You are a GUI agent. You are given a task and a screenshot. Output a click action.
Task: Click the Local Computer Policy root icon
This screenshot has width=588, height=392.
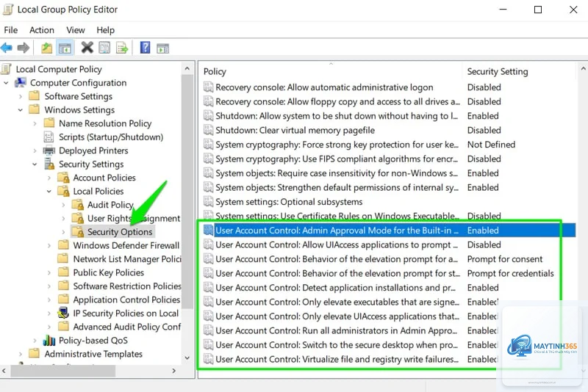[6, 69]
